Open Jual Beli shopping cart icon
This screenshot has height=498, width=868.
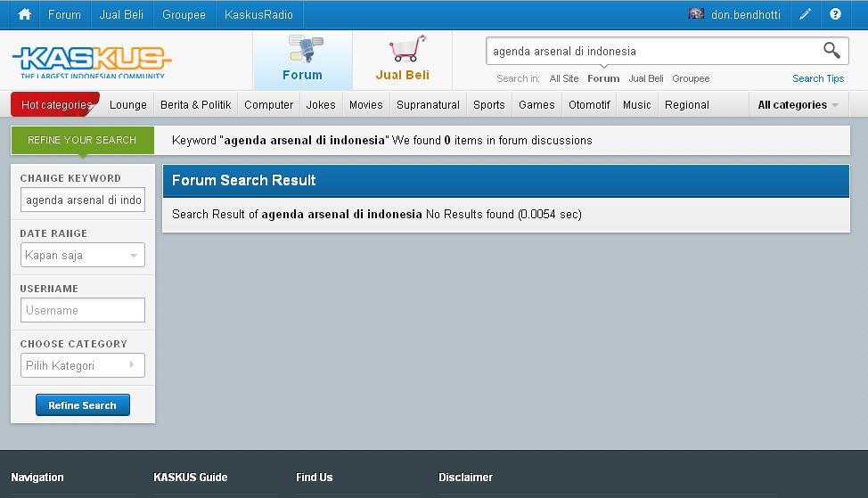point(405,49)
